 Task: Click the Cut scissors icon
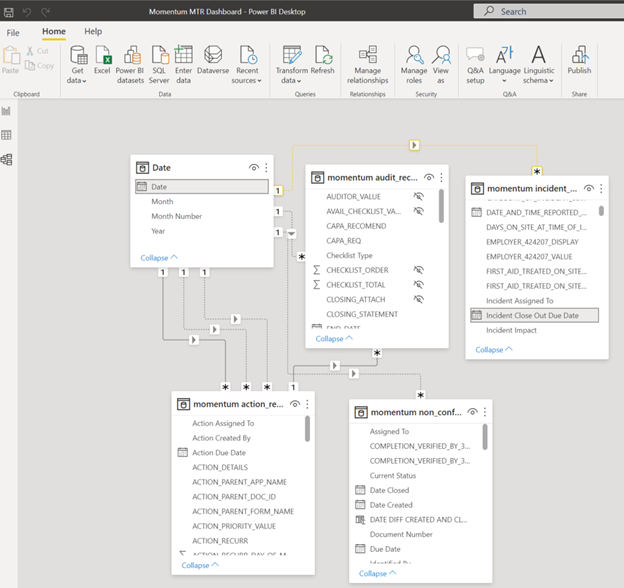point(30,51)
